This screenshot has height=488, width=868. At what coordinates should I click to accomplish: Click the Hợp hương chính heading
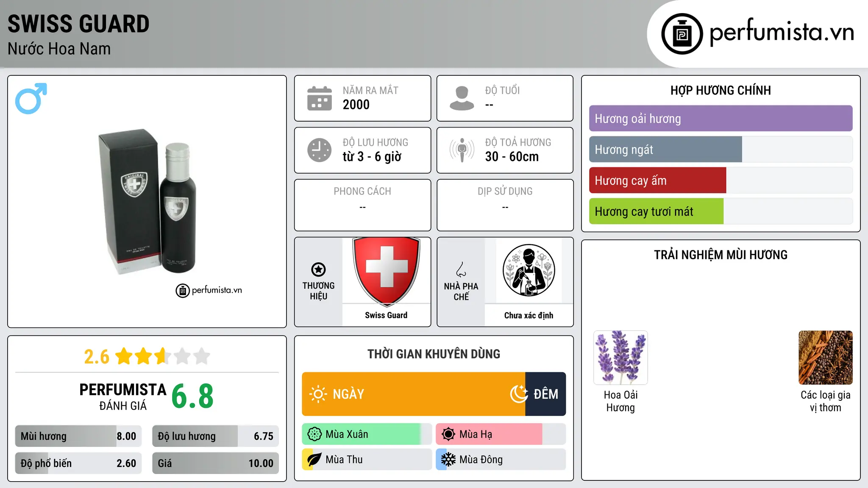point(721,90)
